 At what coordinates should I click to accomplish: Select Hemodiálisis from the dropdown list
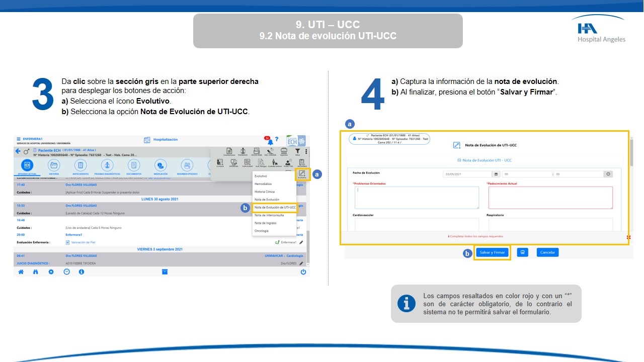click(263, 184)
